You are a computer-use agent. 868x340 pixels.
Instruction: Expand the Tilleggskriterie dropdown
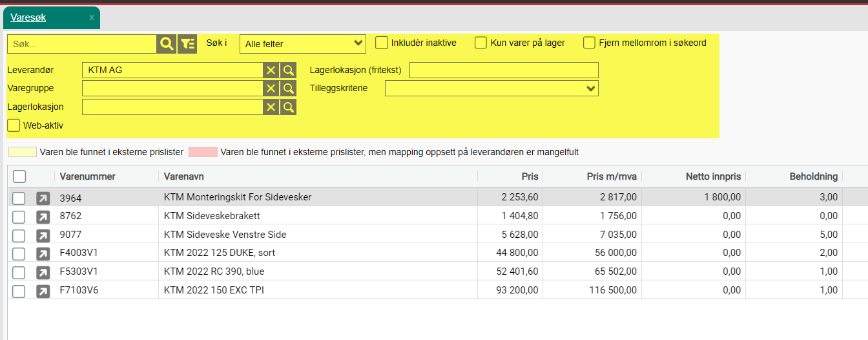tap(491, 89)
